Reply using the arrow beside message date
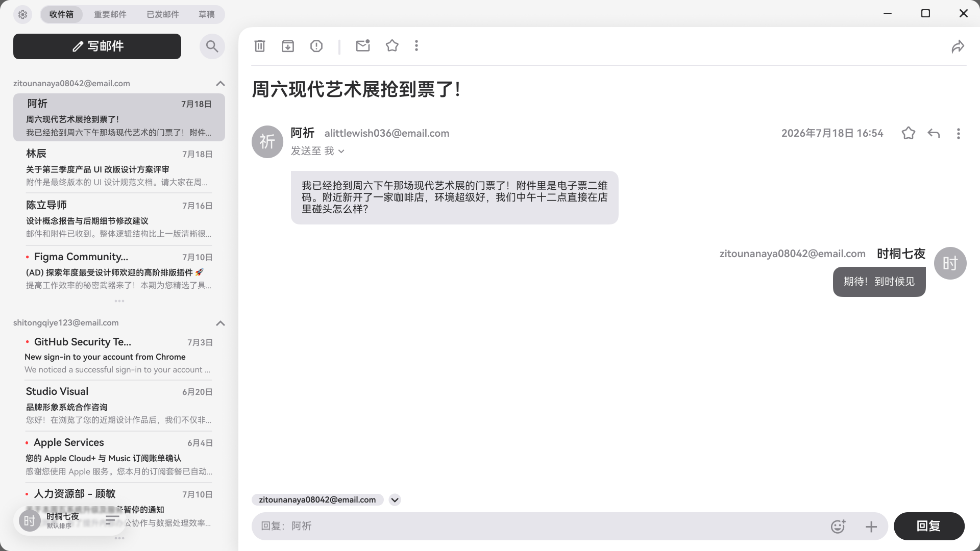 tap(934, 133)
